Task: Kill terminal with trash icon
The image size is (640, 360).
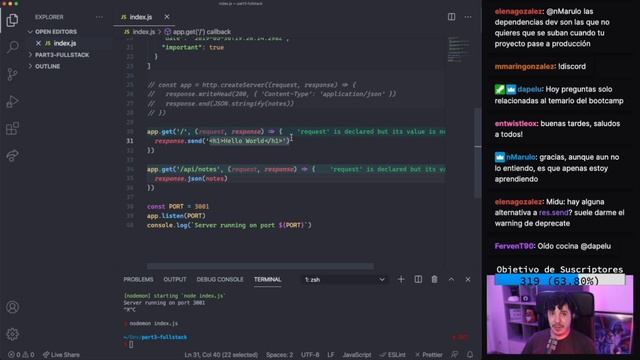Action: click(x=434, y=279)
